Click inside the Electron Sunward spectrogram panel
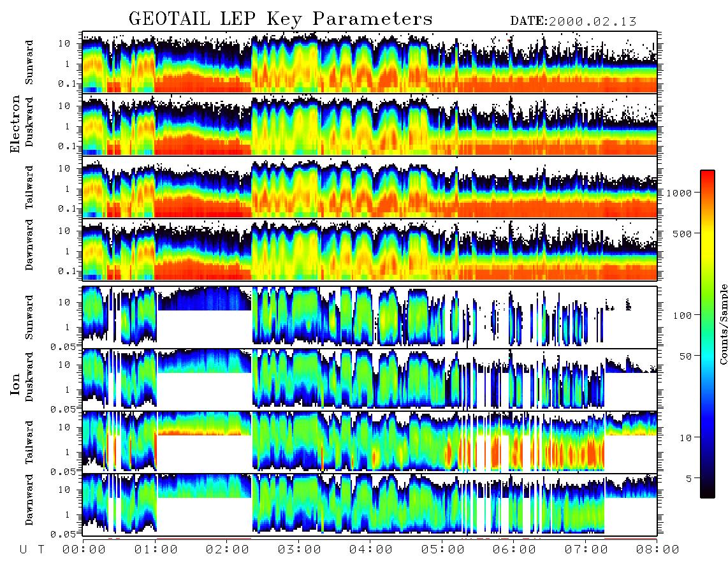 (x=370, y=62)
